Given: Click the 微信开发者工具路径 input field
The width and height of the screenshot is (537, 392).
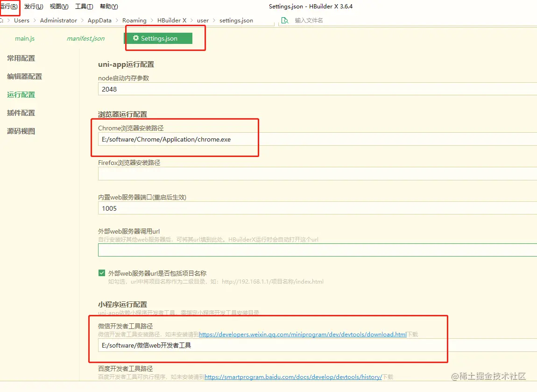Looking at the screenshot, I should click(x=318, y=345).
